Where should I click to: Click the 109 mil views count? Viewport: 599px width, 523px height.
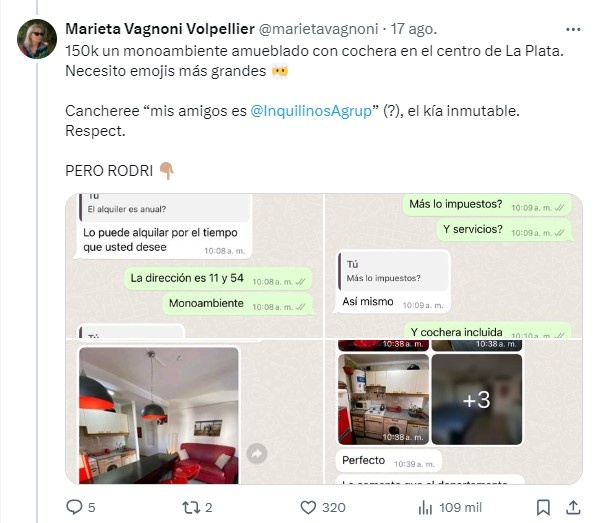[x=460, y=508]
